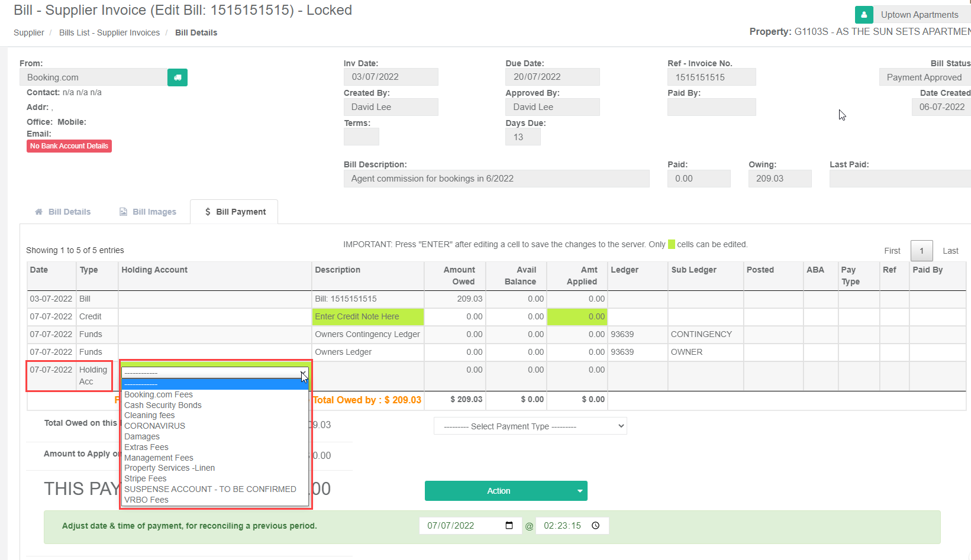Click the No Bank Account Details badge
Screen dimensions: 971x560
69,146
